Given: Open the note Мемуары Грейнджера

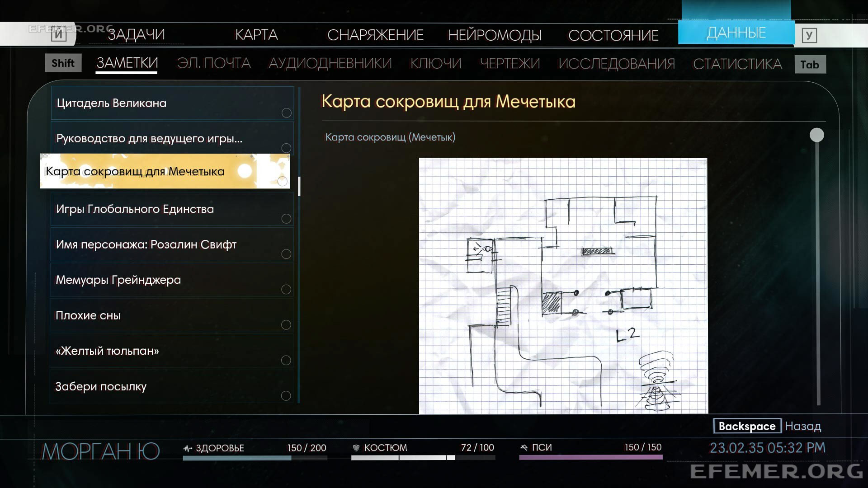Looking at the screenshot, I should (172, 280).
